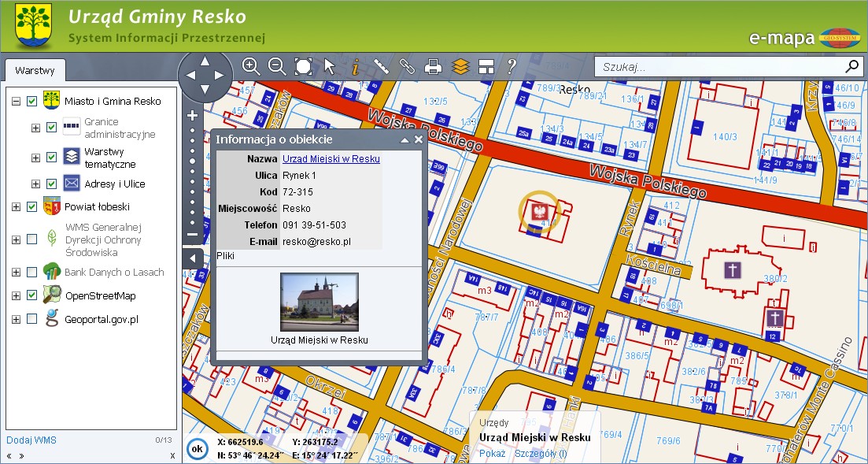Select the full extent view tool

tap(303, 66)
